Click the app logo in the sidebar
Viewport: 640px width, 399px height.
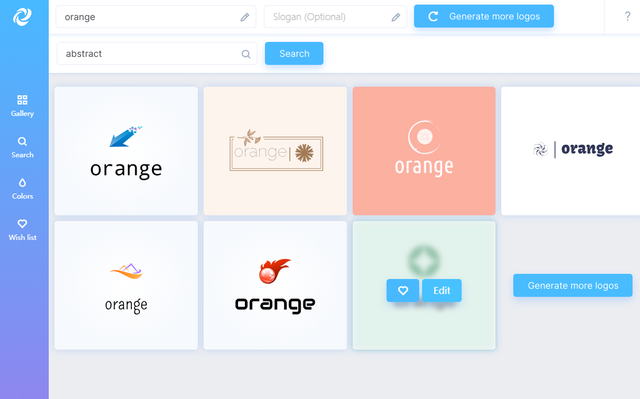pos(22,17)
